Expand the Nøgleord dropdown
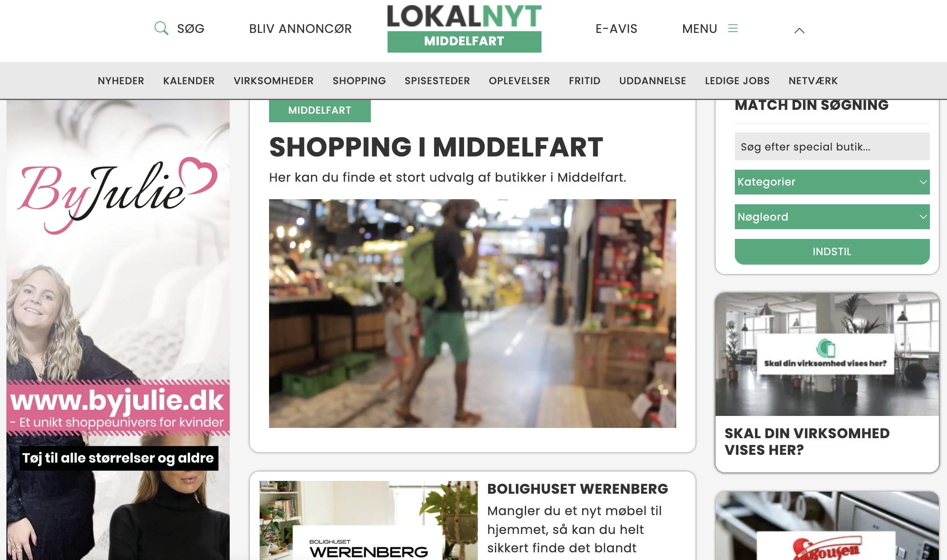 point(832,217)
